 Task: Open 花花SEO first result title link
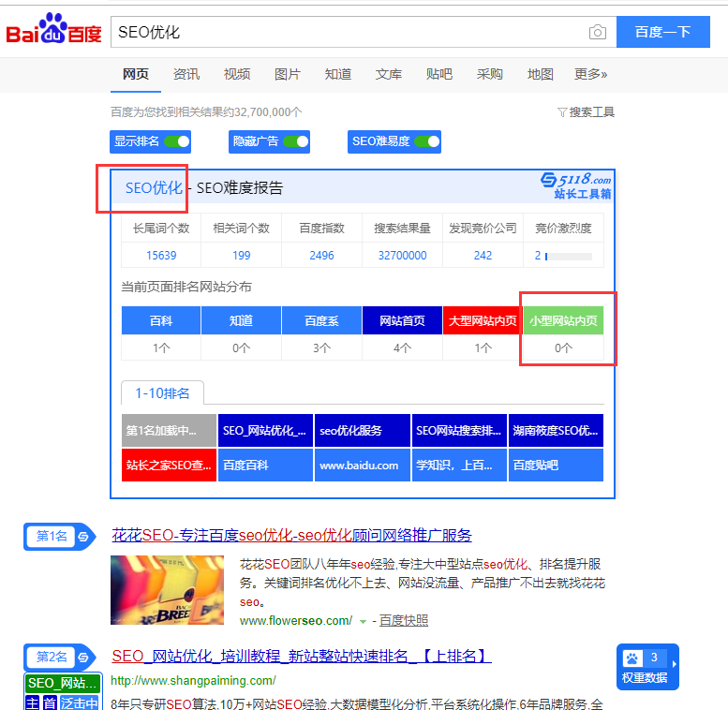291,536
